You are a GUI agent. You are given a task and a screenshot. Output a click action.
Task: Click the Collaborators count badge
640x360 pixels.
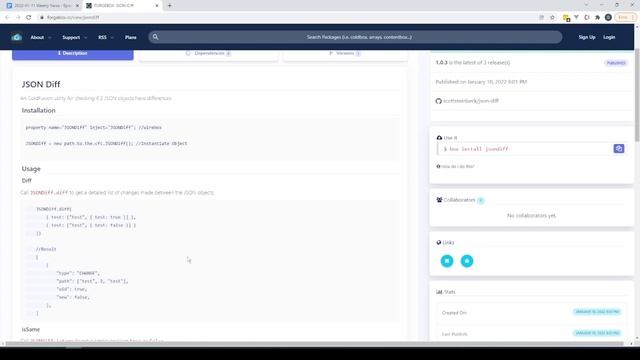[481, 200]
